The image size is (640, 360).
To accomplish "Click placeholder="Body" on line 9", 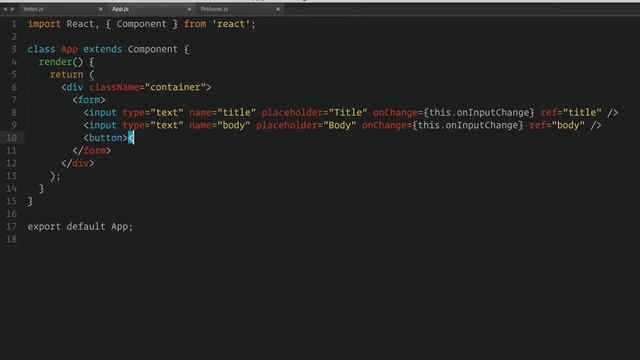I will (306, 125).
